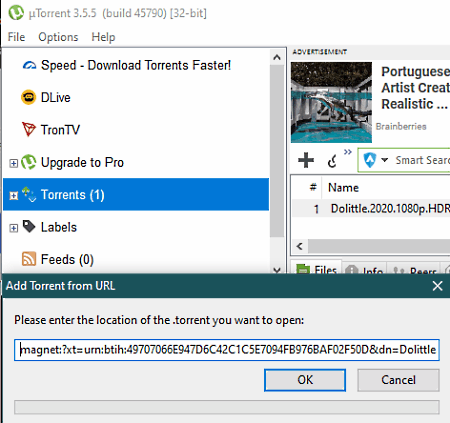Screen dimensions: 450x423
Task: Click the Torrents up-down arrows icon
Action: click(29, 194)
